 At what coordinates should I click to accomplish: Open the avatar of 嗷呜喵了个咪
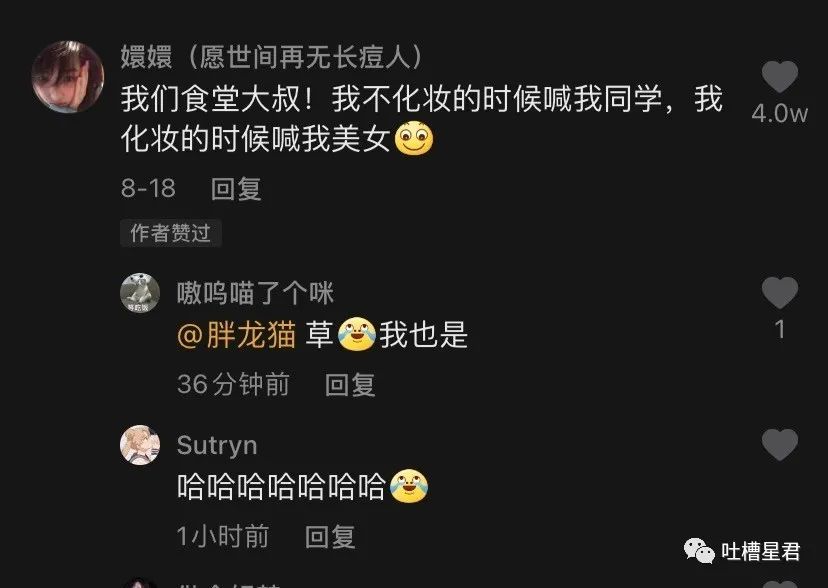(x=140, y=293)
